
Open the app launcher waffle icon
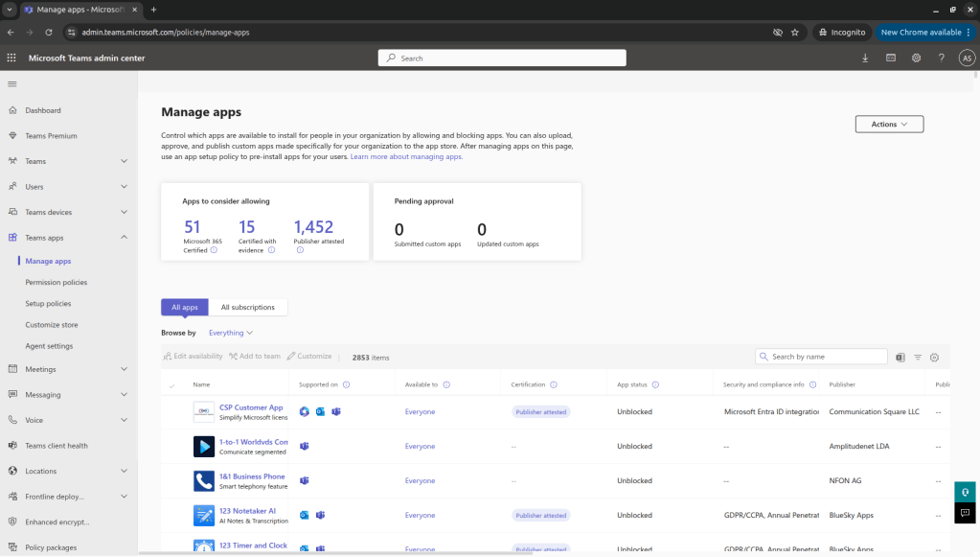pos(11,58)
